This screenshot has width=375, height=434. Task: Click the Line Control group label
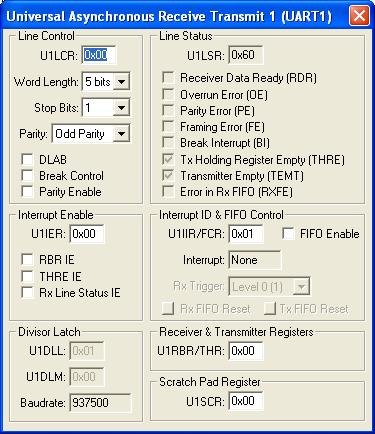46,36
